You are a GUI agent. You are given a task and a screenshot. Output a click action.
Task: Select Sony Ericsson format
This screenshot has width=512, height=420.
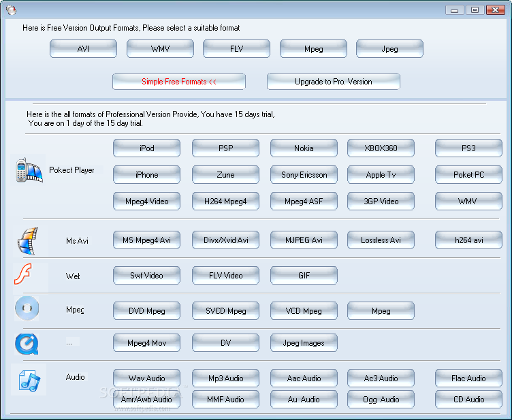click(304, 175)
